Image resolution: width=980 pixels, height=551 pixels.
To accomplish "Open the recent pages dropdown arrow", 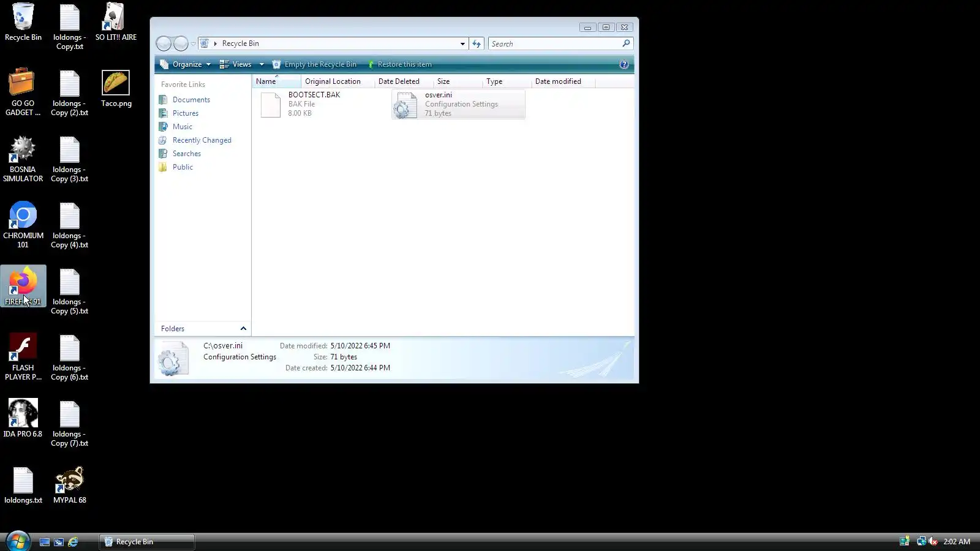I will pyautogui.click(x=194, y=43).
